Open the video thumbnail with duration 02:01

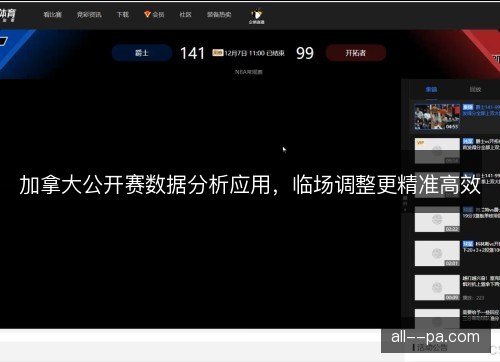tap(437, 253)
